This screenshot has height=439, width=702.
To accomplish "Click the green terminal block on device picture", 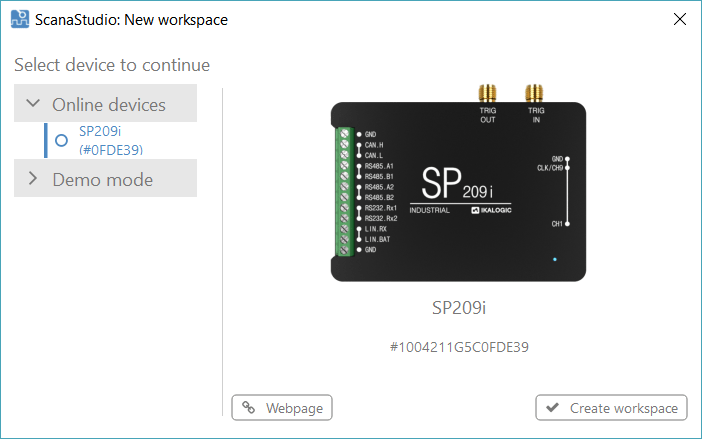I will pyautogui.click(x=347, y=192).
